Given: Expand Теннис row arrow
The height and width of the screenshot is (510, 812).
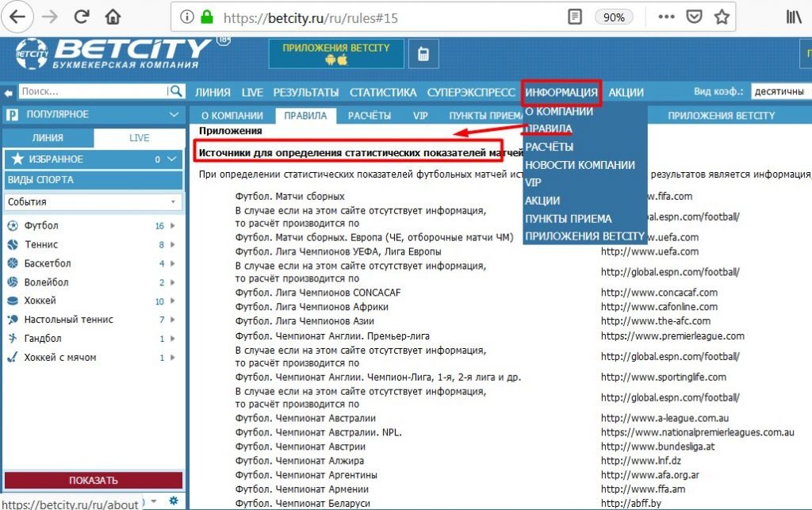Looking at the screenshot, I should 172,244.
